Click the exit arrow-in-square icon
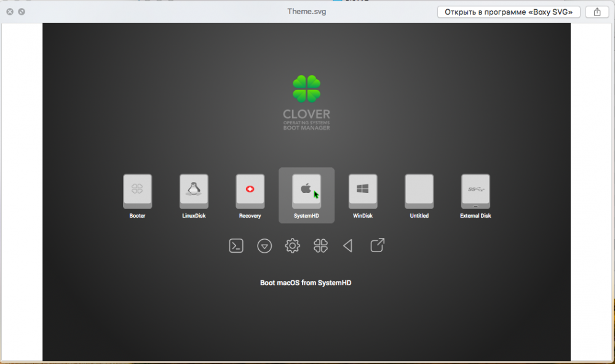Viewport: 615px width, 364px height. coord(378,245)
